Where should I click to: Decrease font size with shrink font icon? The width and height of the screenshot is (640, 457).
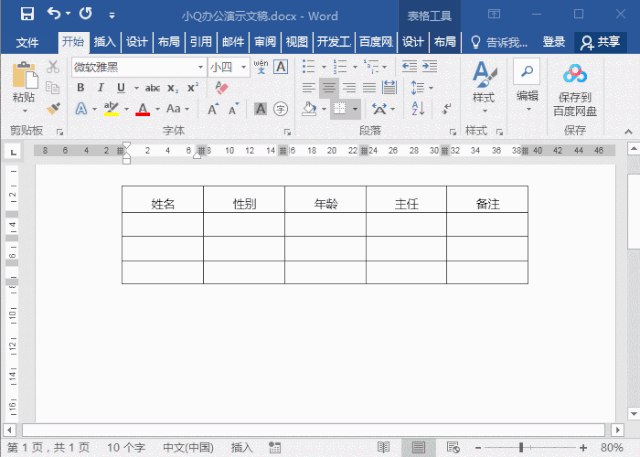point(233,109)
